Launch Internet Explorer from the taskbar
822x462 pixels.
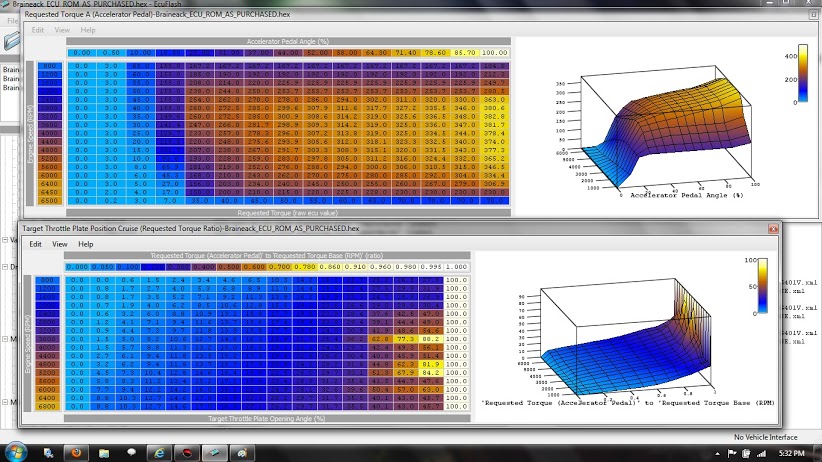tap(159, 451)
